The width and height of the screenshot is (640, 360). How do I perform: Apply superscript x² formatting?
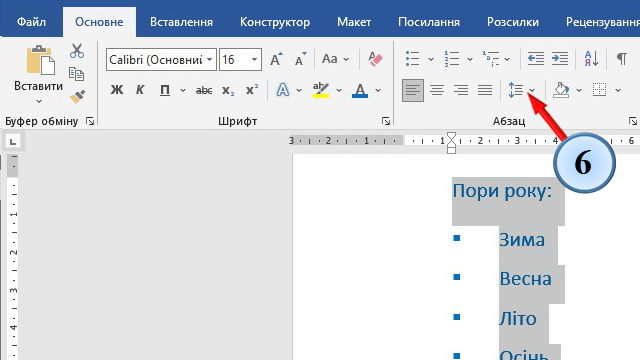252,90
